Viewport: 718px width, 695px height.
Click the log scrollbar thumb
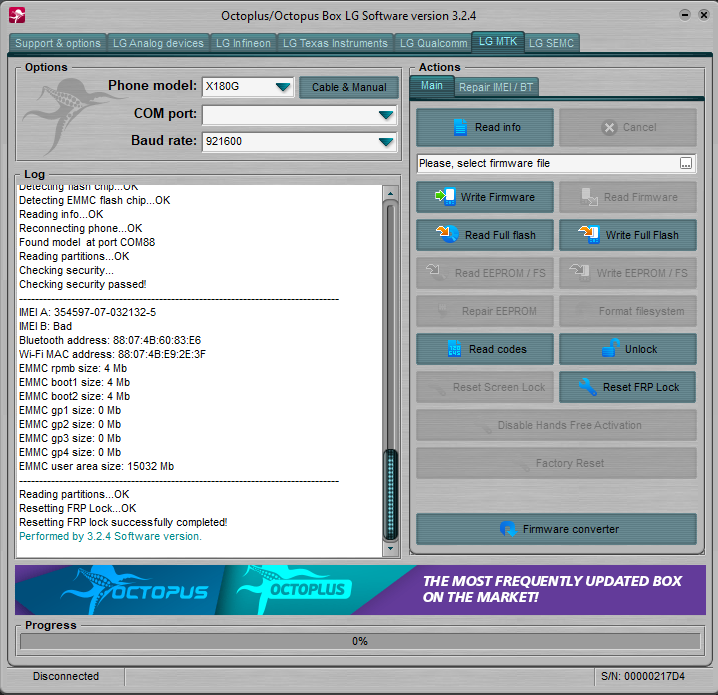pos(391,494)
